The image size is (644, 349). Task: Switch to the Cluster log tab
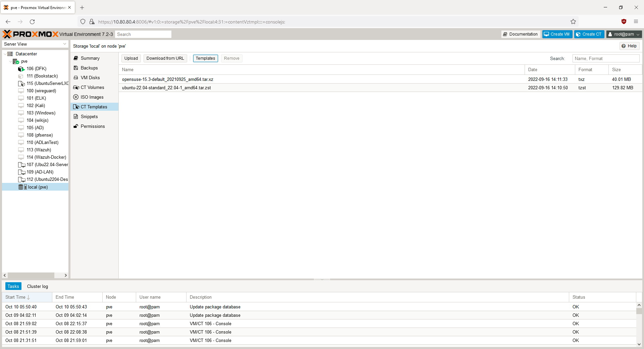pos(37,286)
